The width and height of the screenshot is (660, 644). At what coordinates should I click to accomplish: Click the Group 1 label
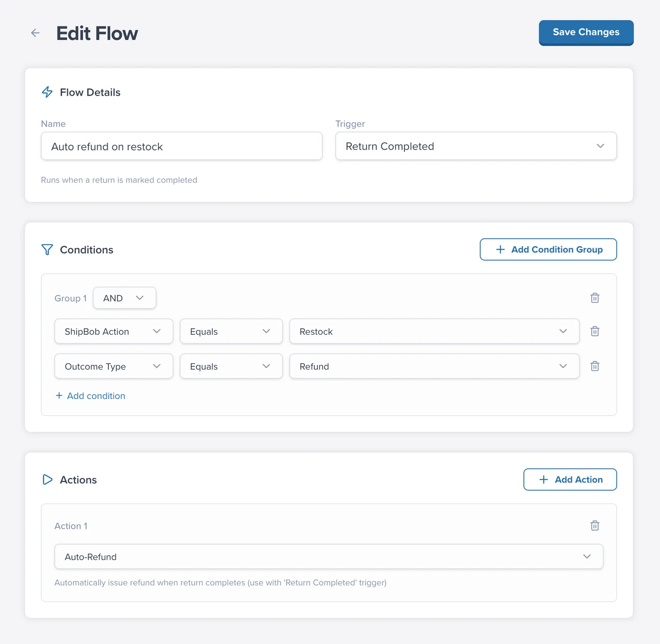click(71, 298)
